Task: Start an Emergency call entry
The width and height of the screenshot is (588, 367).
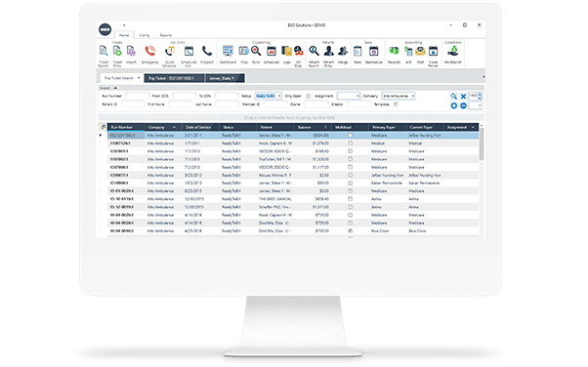Action: click(x=150, y=55)
